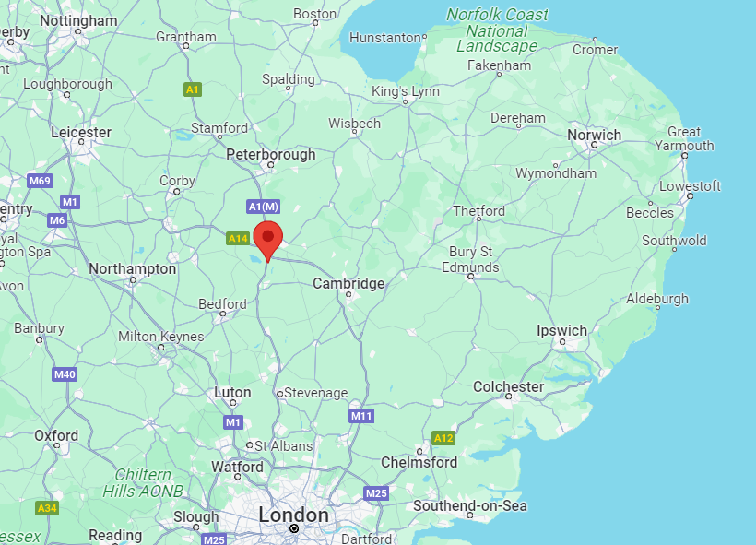Click the M40 motorway shield
The image size is (756, 545).
[x=65, y=374]
